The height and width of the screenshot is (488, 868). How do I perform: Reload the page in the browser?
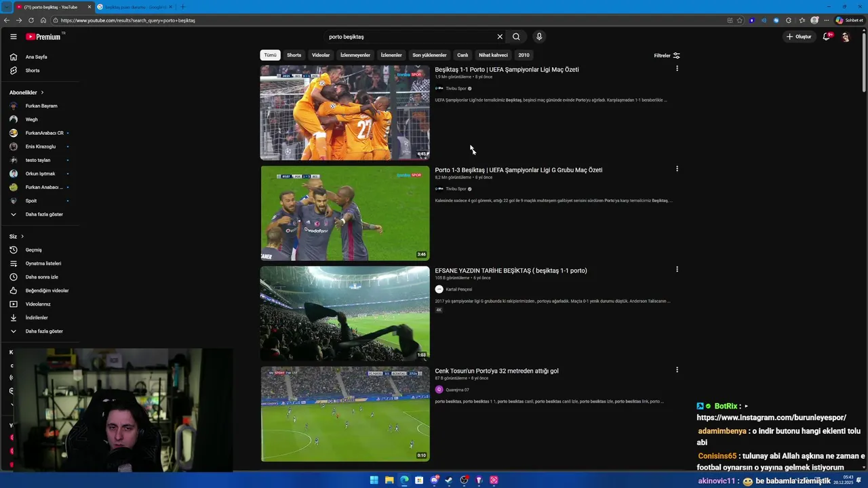point(31,20)
